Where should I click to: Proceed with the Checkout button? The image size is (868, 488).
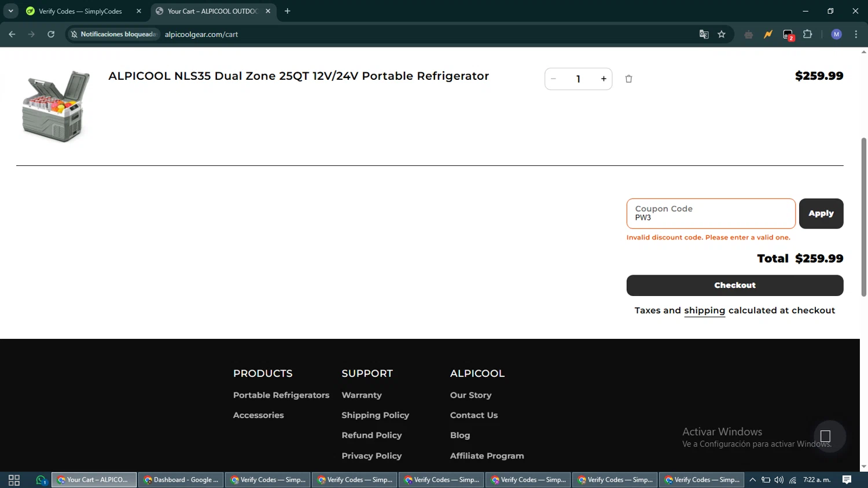734,285
